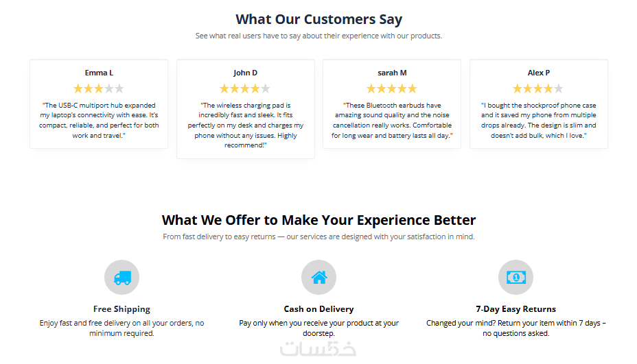Click the watermark logo at the bottom

click(318, 348)
